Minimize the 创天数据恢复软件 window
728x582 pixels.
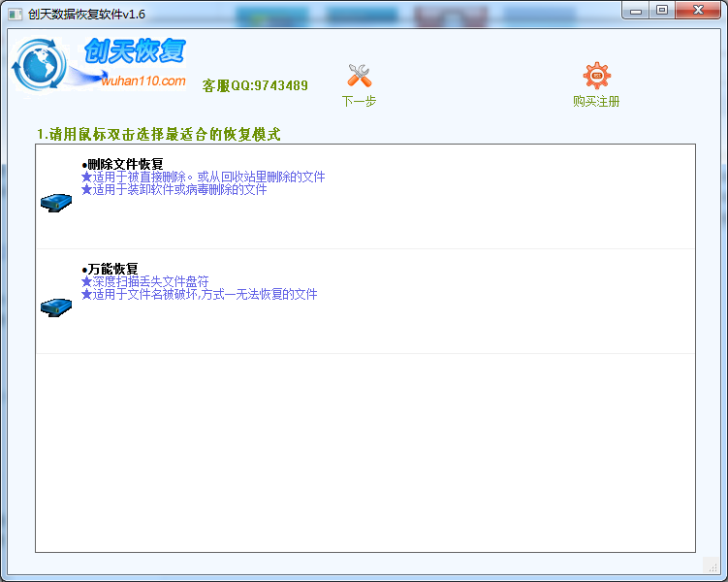pos(636,10)
